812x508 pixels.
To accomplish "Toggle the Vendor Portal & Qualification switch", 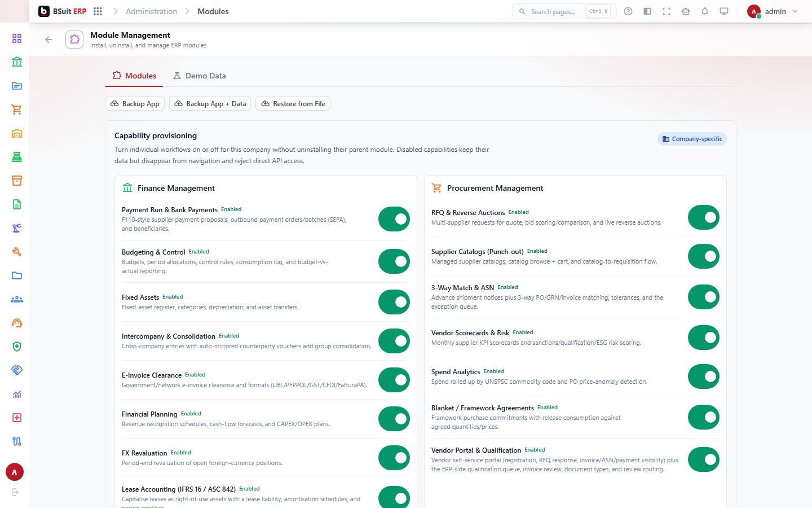I will pos(704,459).
